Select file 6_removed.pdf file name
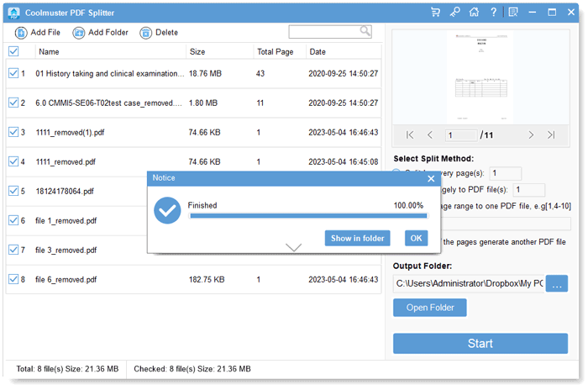The image size is (588, 385). [66, 280]
